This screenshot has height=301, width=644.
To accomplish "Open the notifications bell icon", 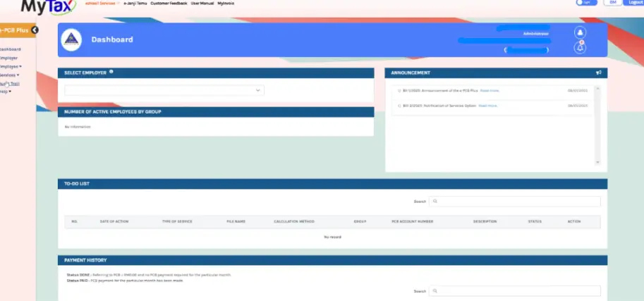I will point(580,48).
